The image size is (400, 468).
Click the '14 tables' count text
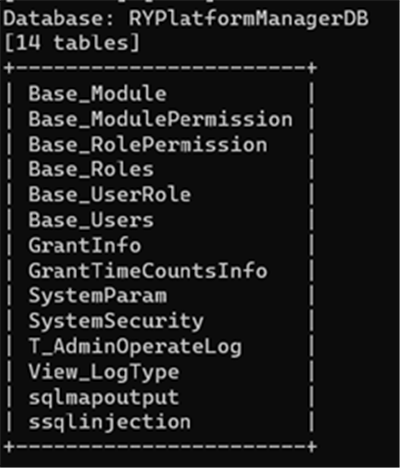pos(72,43)
